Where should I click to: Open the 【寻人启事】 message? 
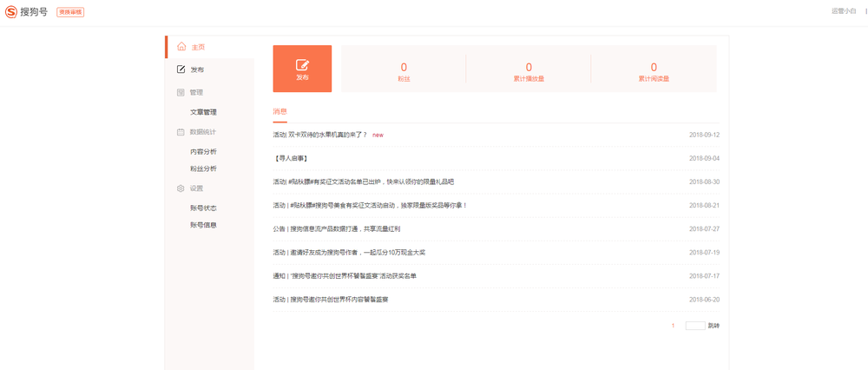tap(291, 158)
